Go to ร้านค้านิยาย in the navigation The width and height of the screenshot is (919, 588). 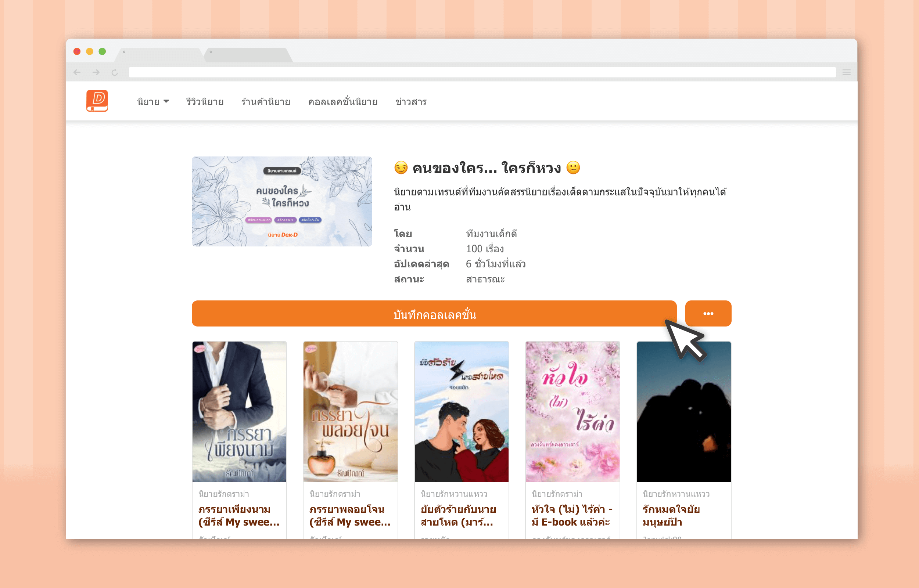coord(266,102)
